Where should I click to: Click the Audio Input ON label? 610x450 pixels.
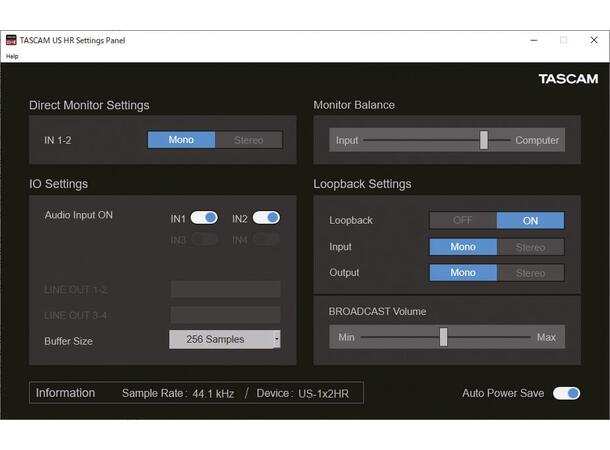pyautogui.click(x=79, y=215)
